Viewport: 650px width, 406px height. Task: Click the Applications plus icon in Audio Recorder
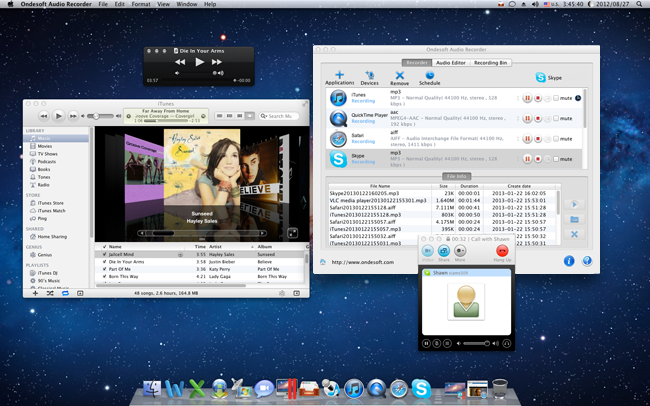point(339,76)
